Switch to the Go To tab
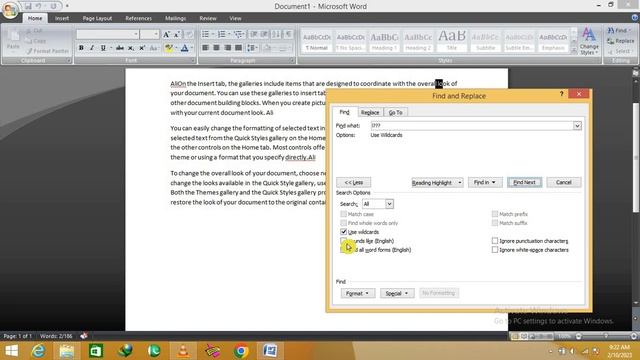 [395, 112]
